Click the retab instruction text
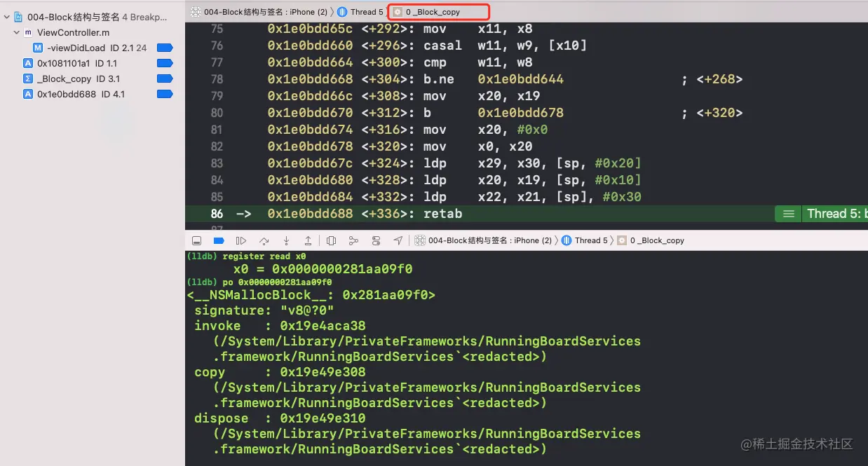The width and height of the screenshot is (868, 466). (442, 214)
